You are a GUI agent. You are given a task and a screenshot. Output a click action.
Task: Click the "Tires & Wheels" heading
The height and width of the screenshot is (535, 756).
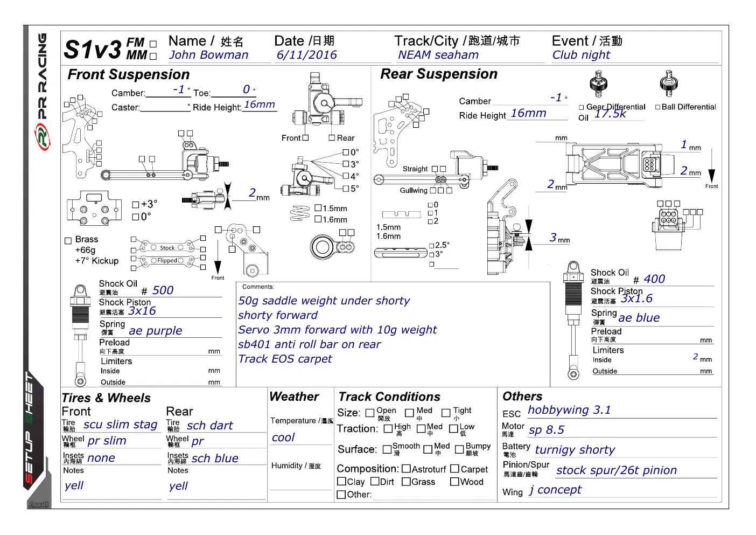pos(107,398)
